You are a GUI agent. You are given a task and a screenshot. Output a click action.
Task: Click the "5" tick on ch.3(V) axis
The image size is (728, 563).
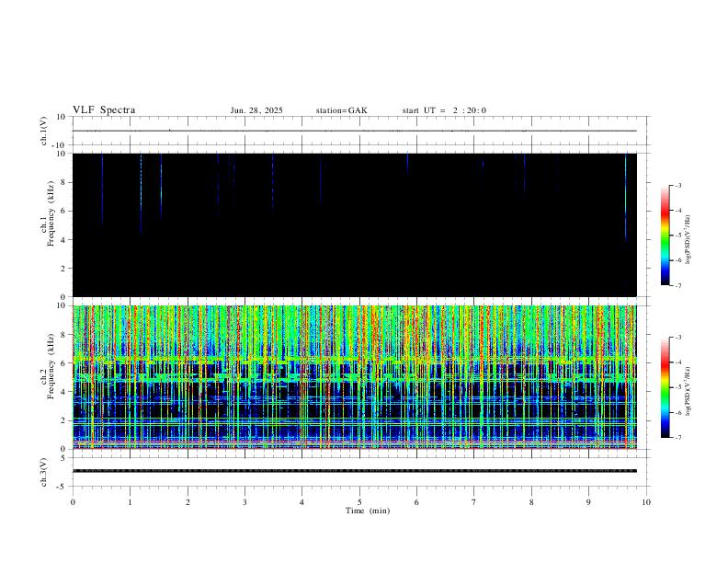click(x=64, y=458)
